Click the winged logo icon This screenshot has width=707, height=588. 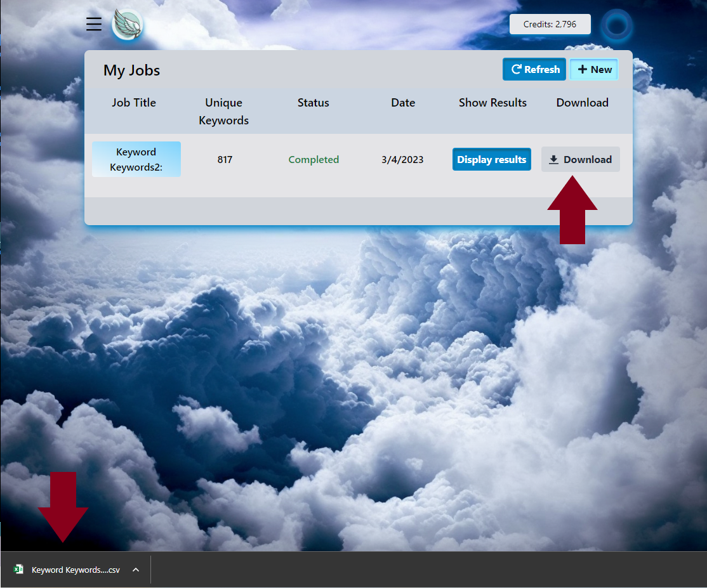pos(128,25)
